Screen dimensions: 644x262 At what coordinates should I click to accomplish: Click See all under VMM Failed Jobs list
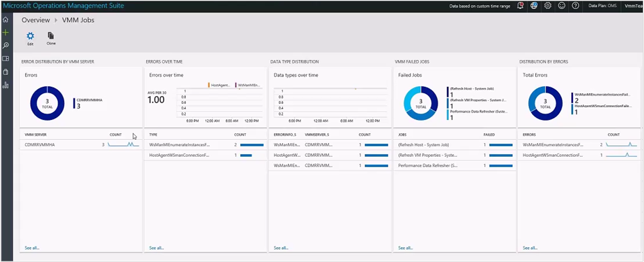click(x=405, y=247)
